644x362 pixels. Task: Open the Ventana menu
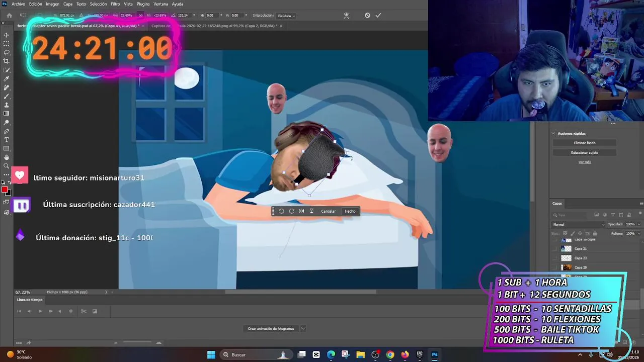(x=161, y=4)
